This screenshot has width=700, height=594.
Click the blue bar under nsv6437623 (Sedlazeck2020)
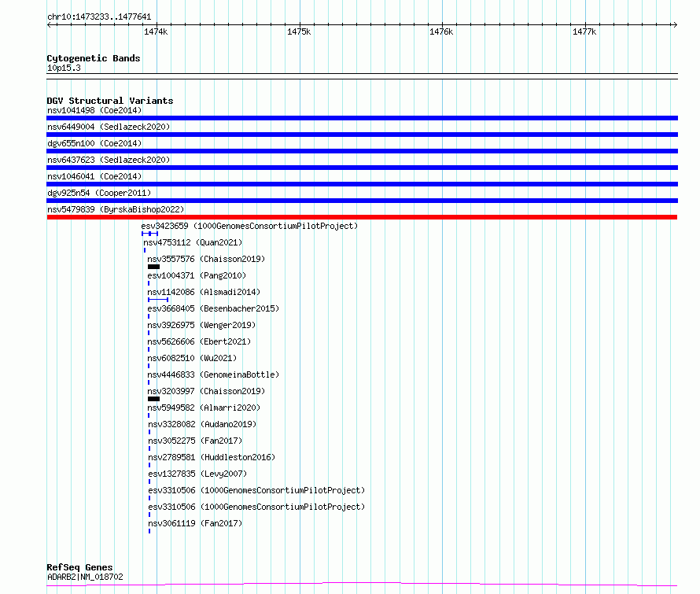tap(362, 168)
